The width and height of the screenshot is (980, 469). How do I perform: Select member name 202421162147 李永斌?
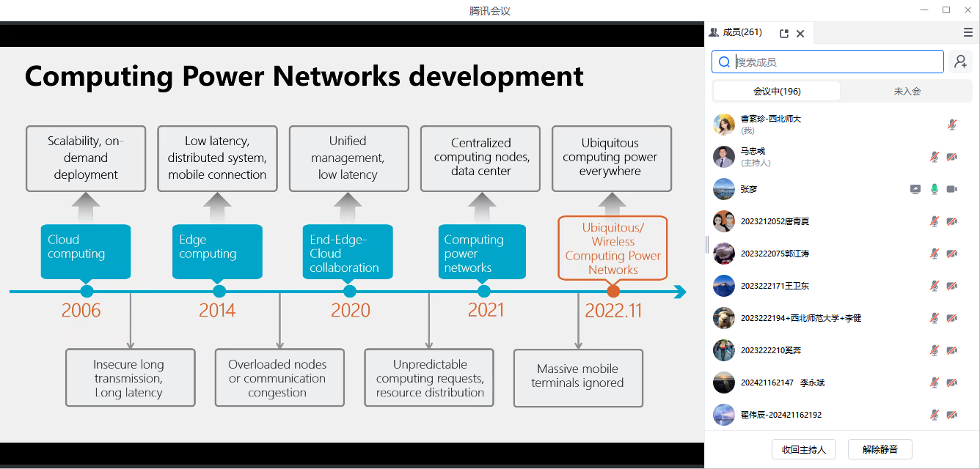point(783,383)
